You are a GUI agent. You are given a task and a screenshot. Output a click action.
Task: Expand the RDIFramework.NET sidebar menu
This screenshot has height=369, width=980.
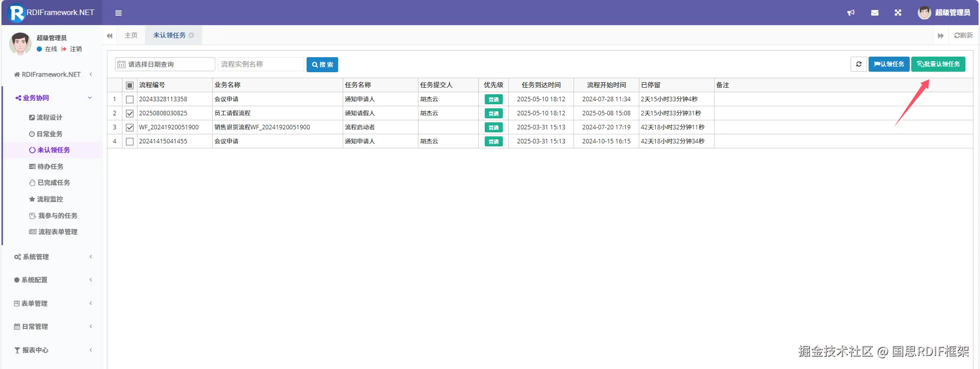53,74
